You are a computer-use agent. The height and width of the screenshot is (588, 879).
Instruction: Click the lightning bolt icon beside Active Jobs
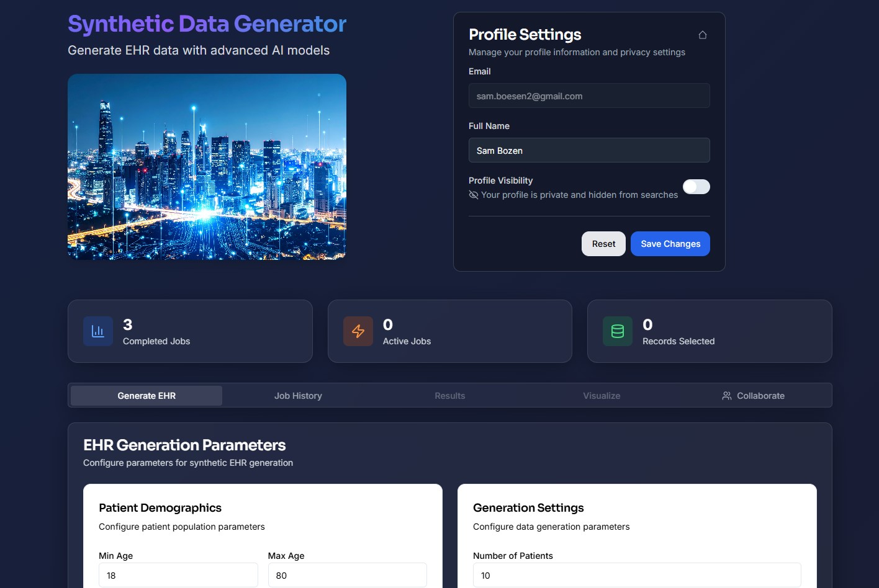point(358,331)
